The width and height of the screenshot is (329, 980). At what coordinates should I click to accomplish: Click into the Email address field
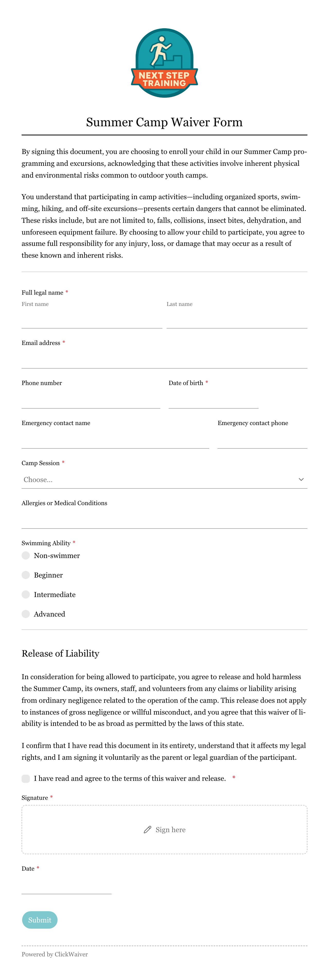pos(164,360)
